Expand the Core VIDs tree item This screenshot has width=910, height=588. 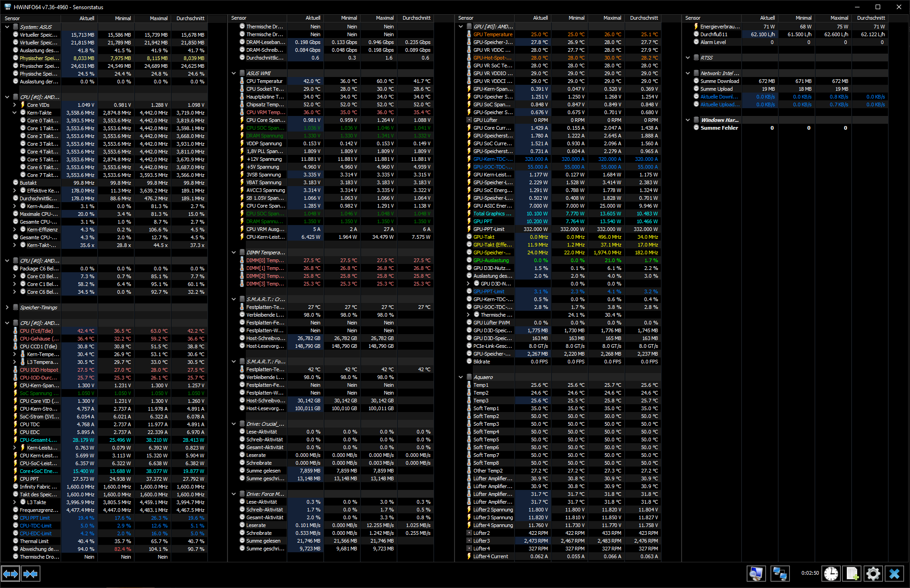coord(14,105)
